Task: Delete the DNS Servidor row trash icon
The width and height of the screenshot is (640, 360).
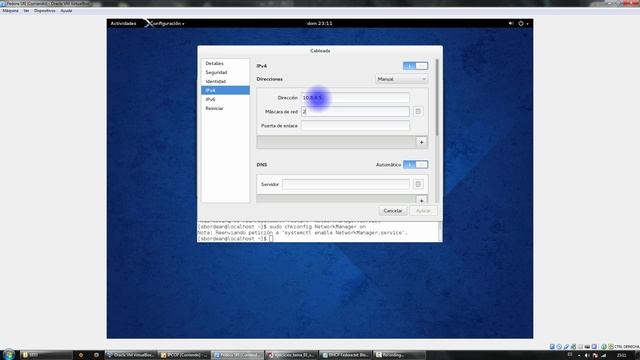Action: (x=418, y=184)
